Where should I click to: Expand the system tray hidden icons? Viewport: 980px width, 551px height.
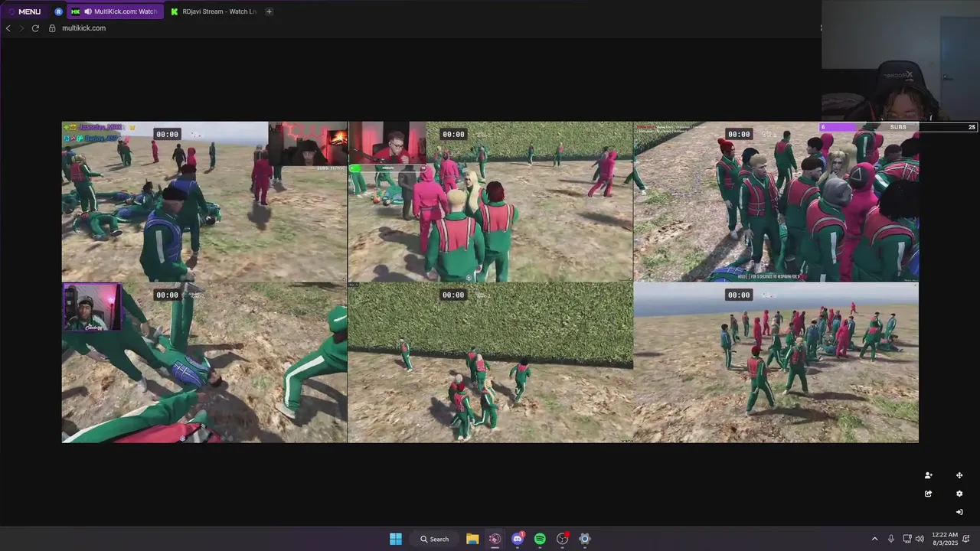[874, 539]
